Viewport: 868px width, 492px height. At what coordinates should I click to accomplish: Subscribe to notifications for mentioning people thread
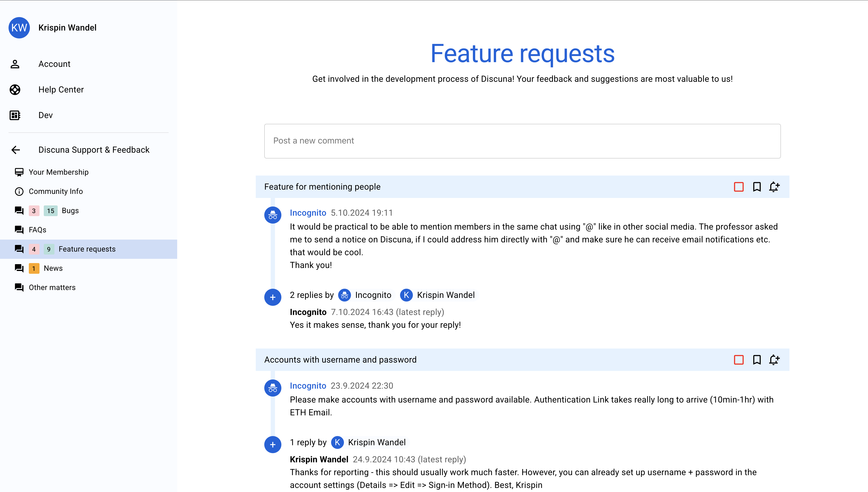point(774,187)
